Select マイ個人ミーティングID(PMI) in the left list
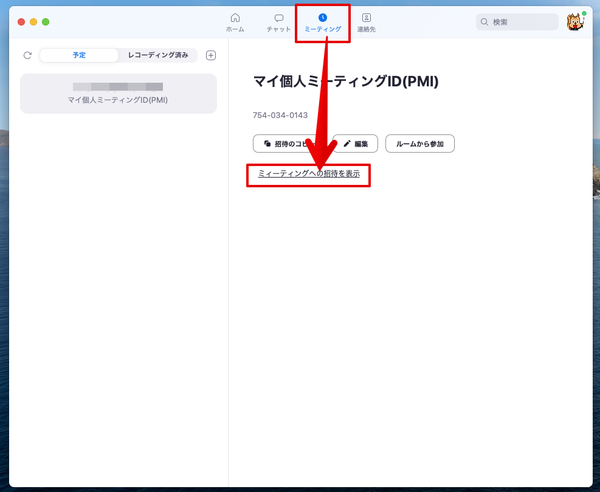Screen dimensions: 600x492 coord(118,93)
